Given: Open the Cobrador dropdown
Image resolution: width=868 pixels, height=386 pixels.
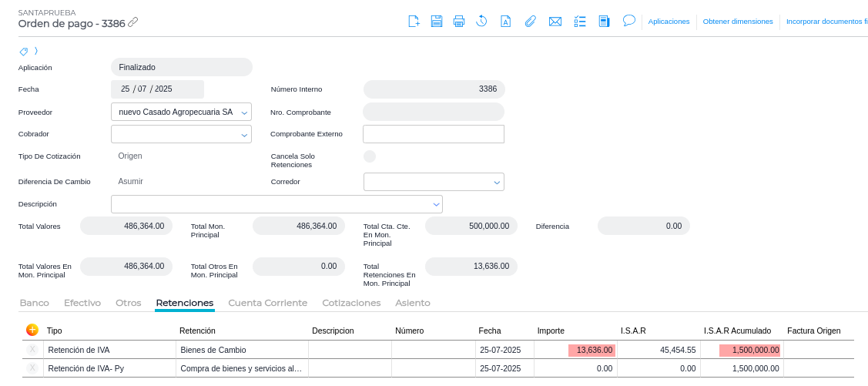Looking at the screenshot, I should pos(244,135).
